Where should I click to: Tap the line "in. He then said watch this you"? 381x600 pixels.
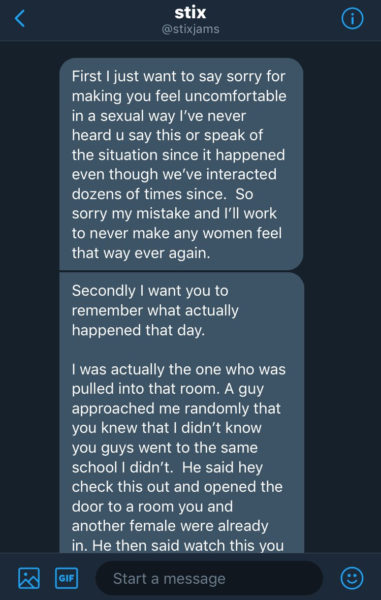coord(178,545)
